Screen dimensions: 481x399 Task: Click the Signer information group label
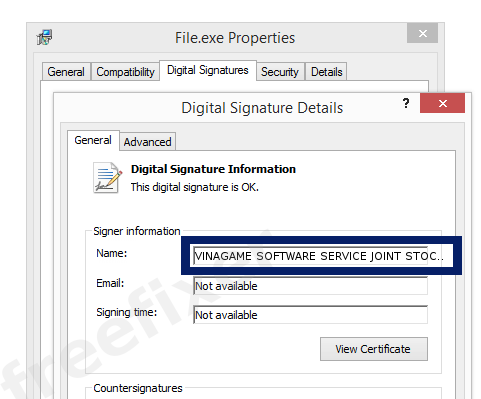[x=137, y=231]
